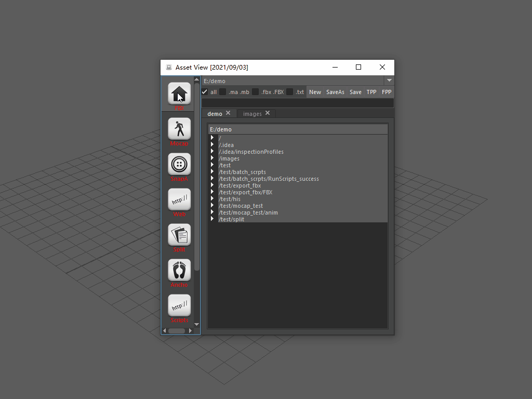
Task: Open the E:/demo path dropdown
Action: click(389, 81)
